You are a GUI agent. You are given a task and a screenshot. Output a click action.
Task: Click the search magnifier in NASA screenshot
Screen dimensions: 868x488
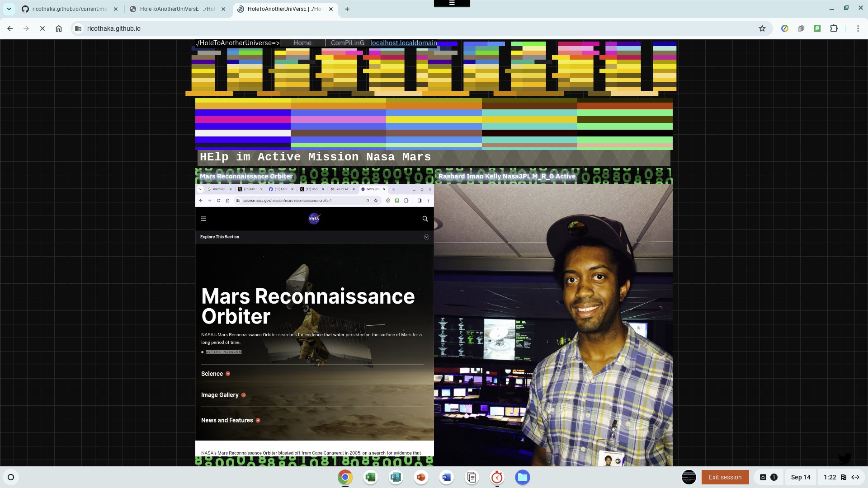click(425, 219)
